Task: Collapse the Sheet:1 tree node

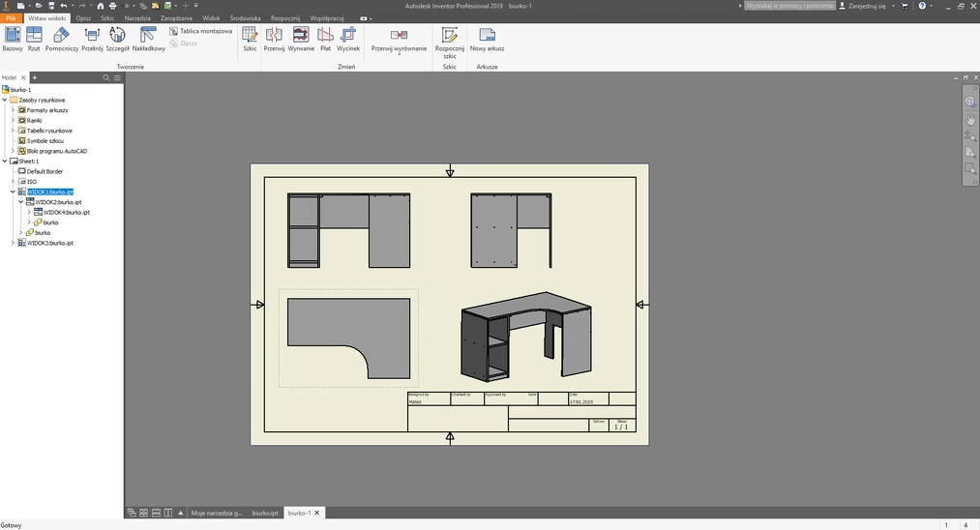Action: pos(6,162)
